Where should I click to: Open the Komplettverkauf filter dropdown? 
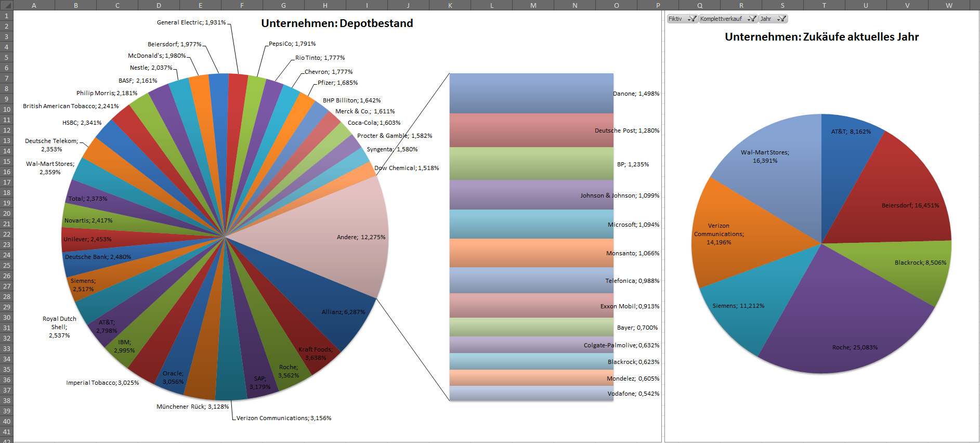click(728, 19)
